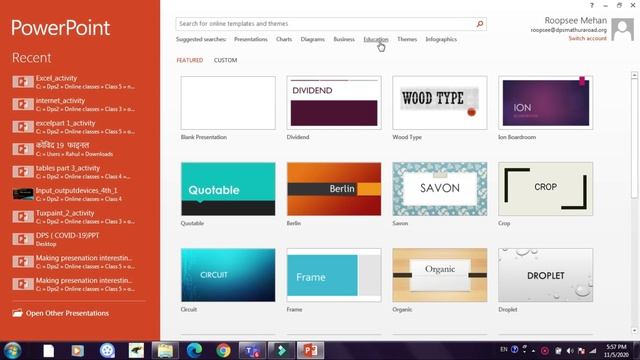Select Diagrams suggested search

pyautogui.click(x=313, y=39)
